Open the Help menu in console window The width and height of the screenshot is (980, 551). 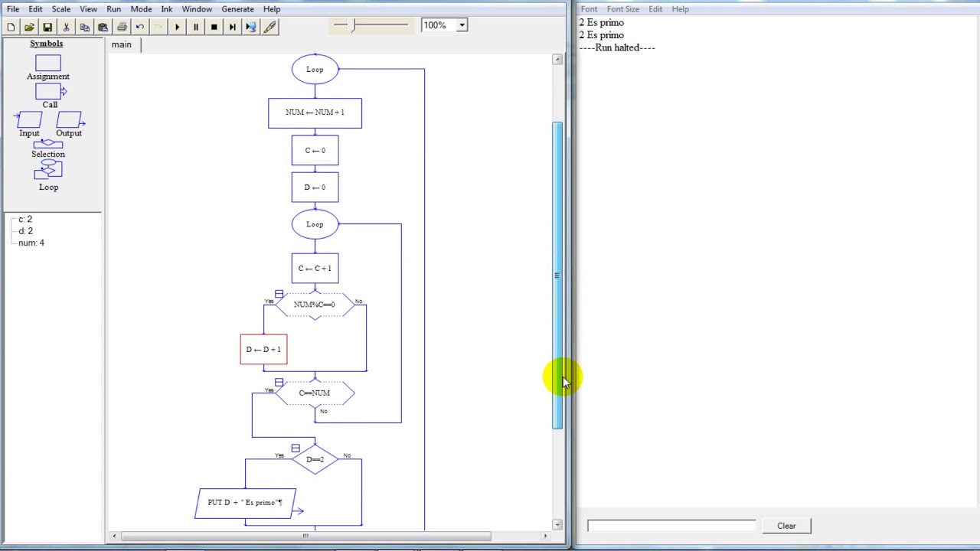[x=680, y=9]
